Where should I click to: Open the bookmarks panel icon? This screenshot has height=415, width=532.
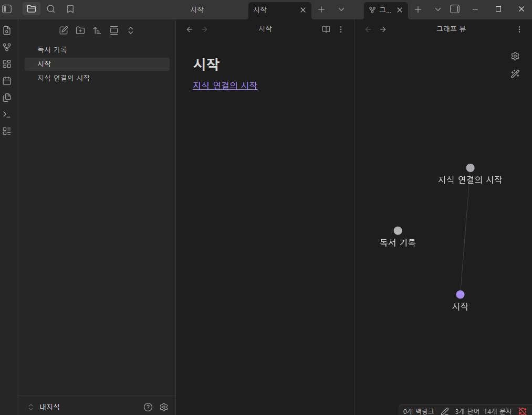[70, 9]
